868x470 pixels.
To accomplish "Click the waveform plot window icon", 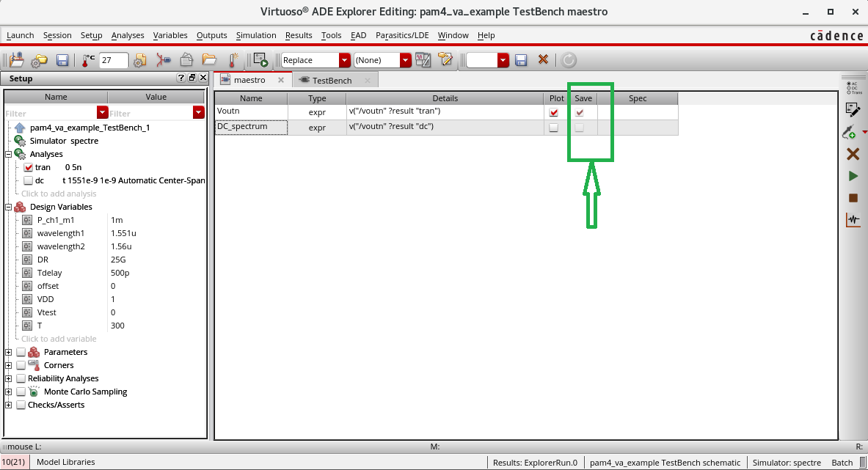I will (423, 59).
